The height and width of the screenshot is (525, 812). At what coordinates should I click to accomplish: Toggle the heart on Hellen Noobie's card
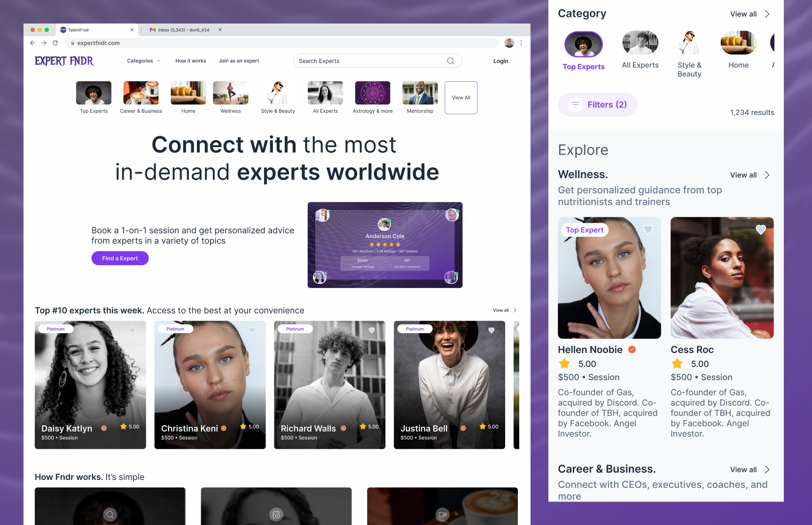click(648, 229)
